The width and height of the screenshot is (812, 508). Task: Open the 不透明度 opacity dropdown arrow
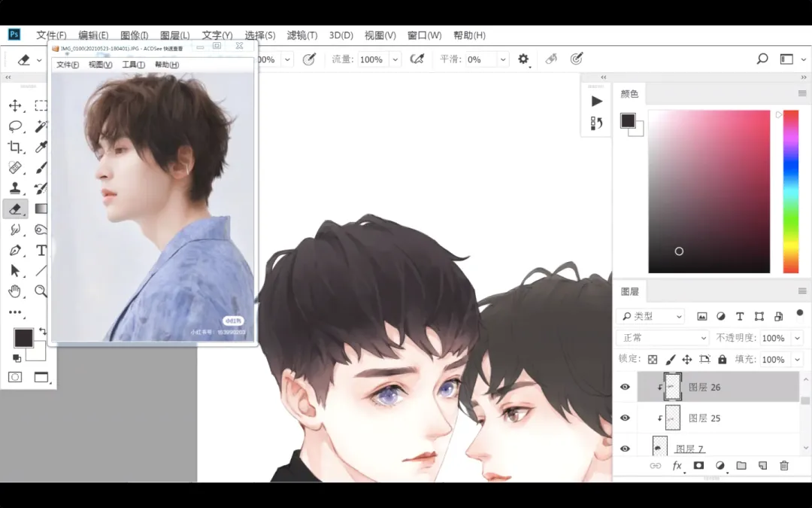pos(798,338)
